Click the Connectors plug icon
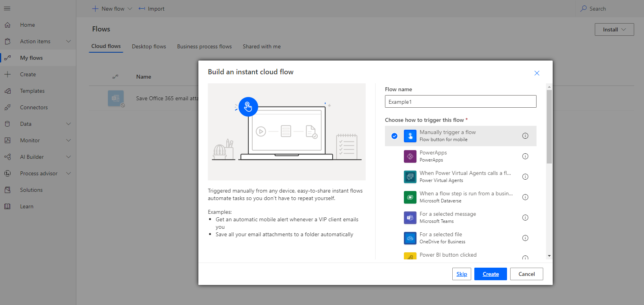This screenshot has height=305, width=644. 7,107
